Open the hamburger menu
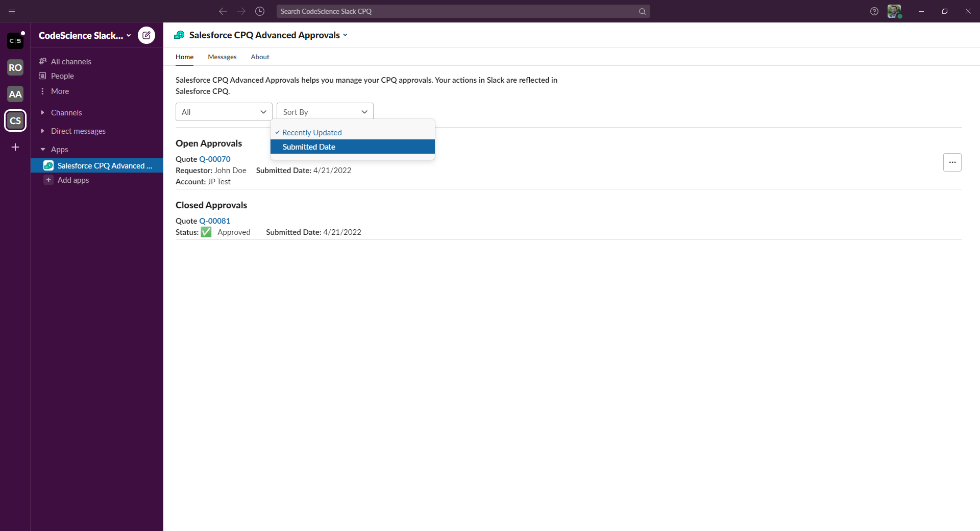The image size is (980, 531). click(12, 11)
